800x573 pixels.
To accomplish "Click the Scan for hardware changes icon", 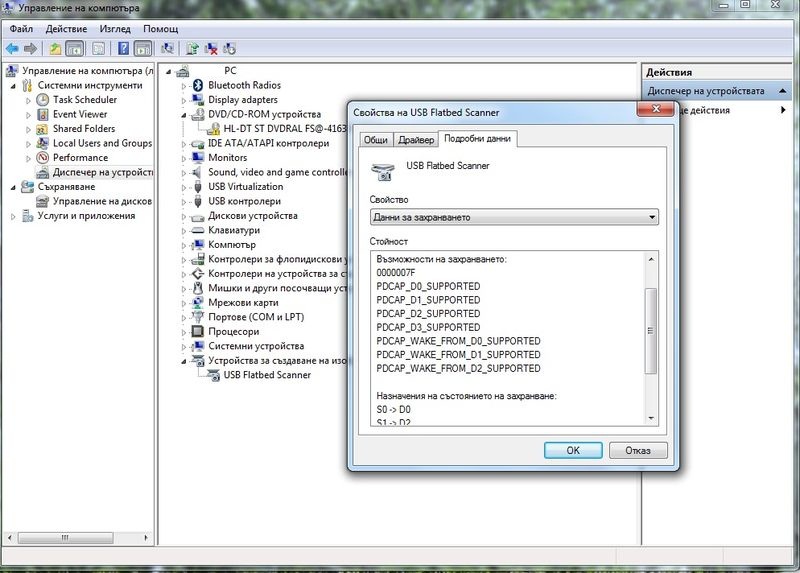I will 166,48.
